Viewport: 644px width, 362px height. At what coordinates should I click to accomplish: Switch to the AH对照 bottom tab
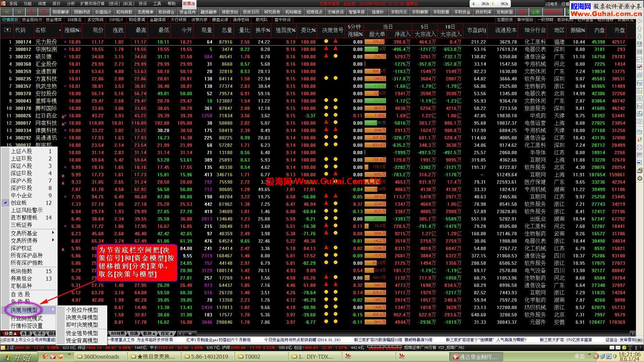[x=118, y=334]
